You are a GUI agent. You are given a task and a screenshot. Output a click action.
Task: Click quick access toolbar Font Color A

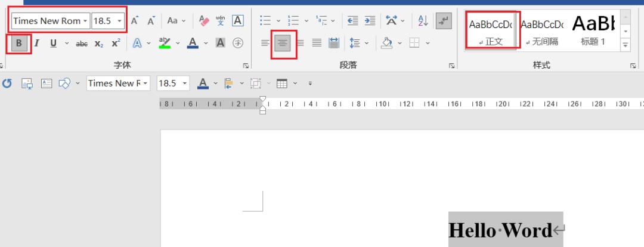203,84
